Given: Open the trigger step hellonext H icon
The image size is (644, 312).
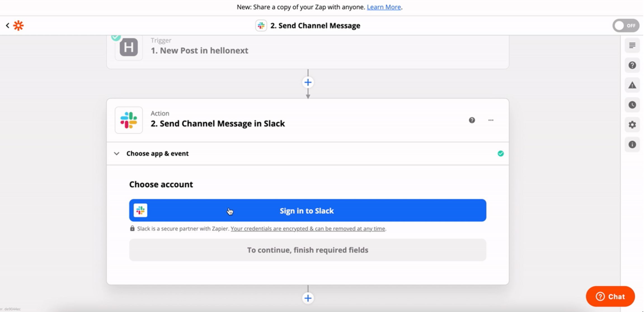Looking at the screenshot, I should (129, 47).
